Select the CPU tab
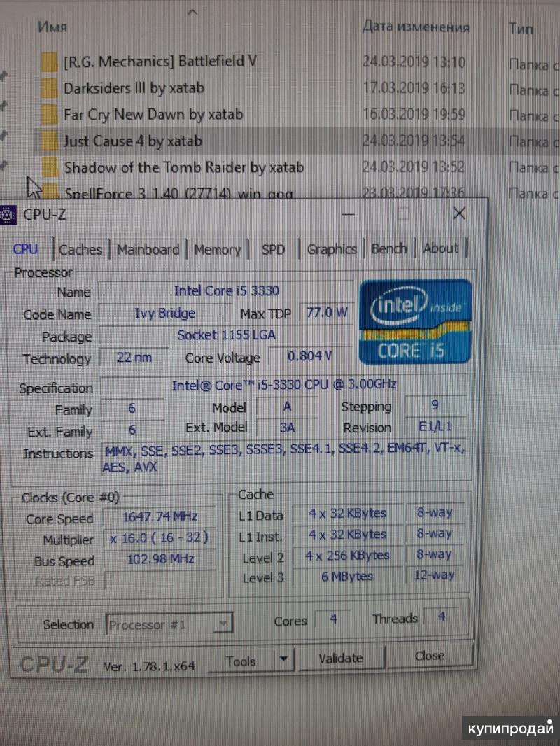 (26, 249)
